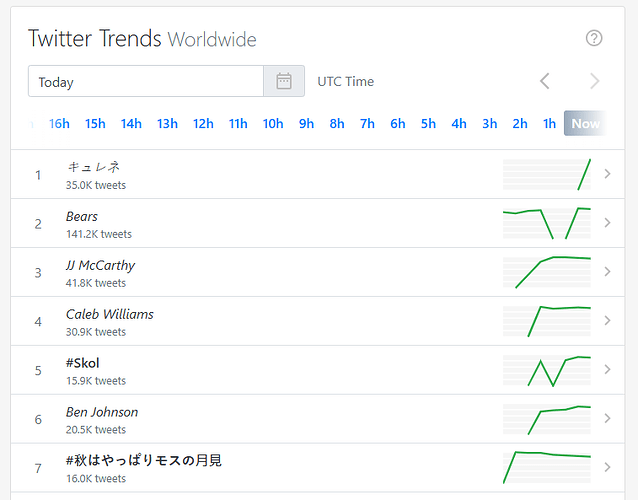Screen dimensions: 638x500
Task: Expand the Caleb Williams row chevron
Action: click(607, 321)
